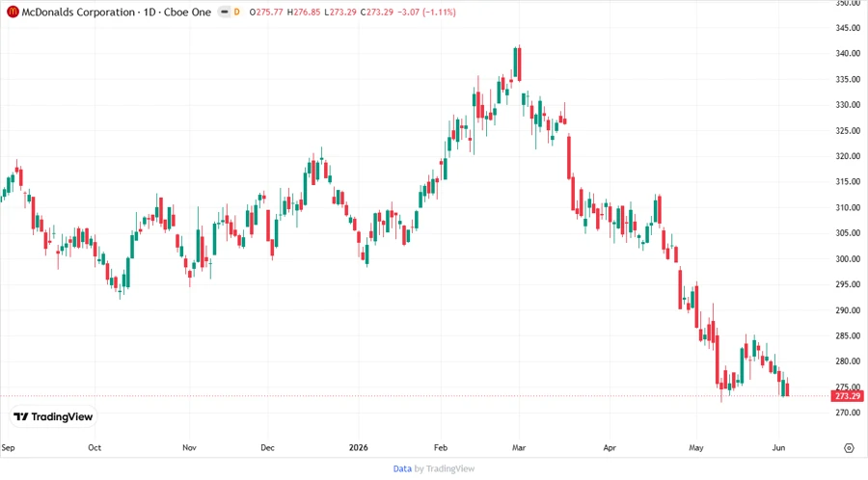This screenshot has height=480, width=868.
Task: Open chart settings gear icon at bottom right
Action: [x=849, y=448]
